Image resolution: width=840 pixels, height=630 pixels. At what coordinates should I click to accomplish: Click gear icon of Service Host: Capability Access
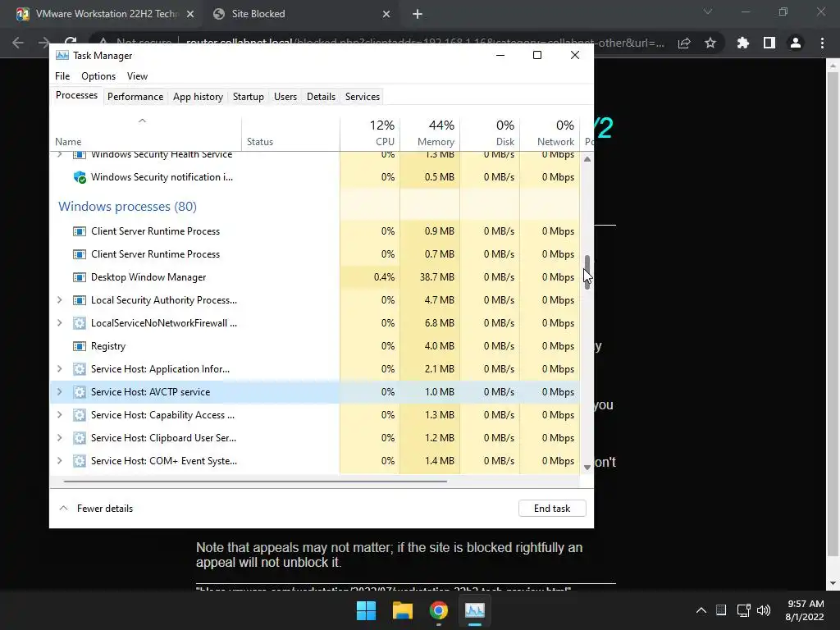point(80,415)
